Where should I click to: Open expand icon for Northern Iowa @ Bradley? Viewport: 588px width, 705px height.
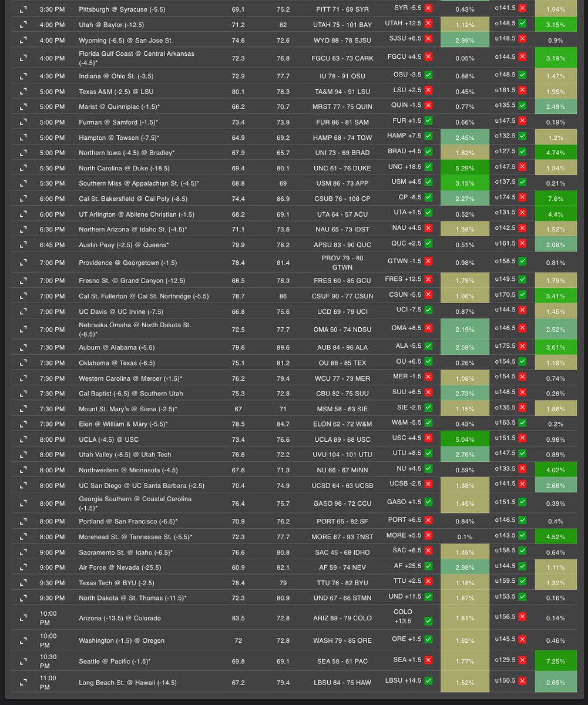pyautogui.click(x=23, y=153)
